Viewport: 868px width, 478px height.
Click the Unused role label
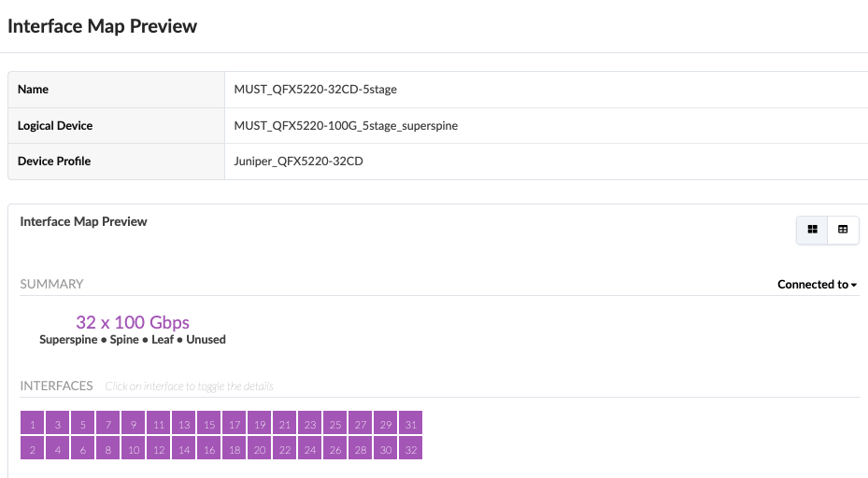coord(206,340)
